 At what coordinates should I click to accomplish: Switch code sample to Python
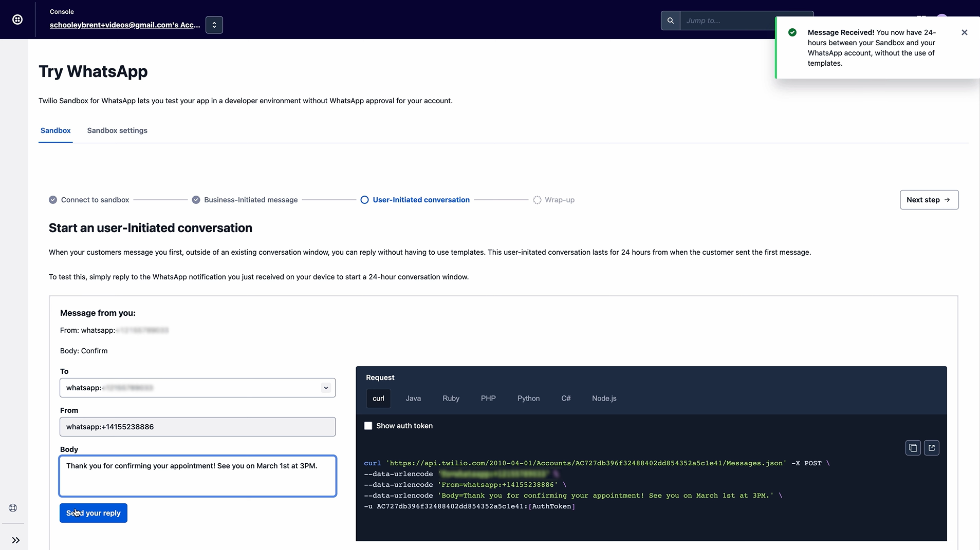pyautogui.click(x=528, y=399)
